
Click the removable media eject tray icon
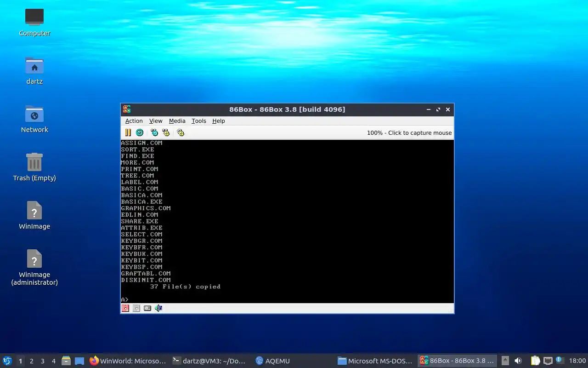pos(505,361)
